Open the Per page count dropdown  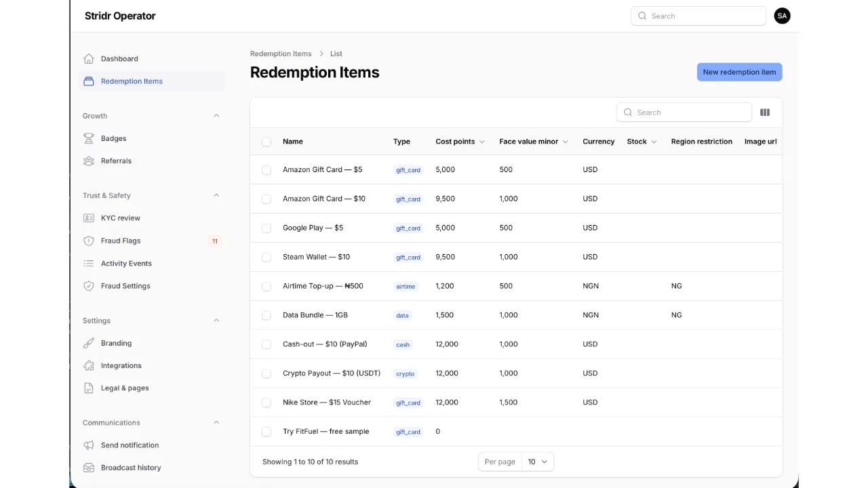point(538,462)
